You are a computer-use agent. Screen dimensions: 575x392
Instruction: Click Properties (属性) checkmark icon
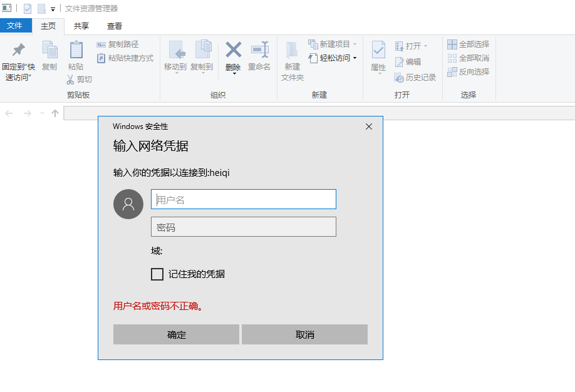pos(378,49)
